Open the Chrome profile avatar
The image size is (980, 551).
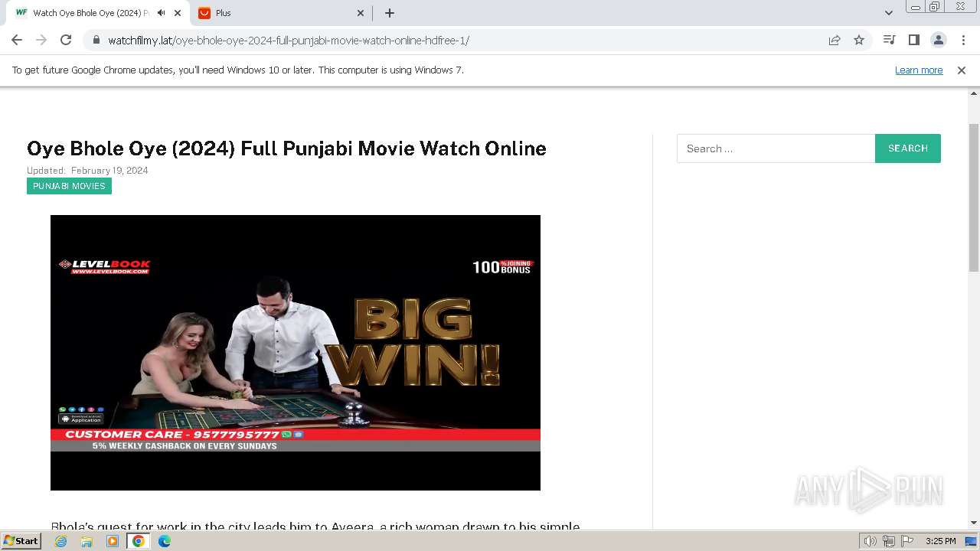click(938, 40)
